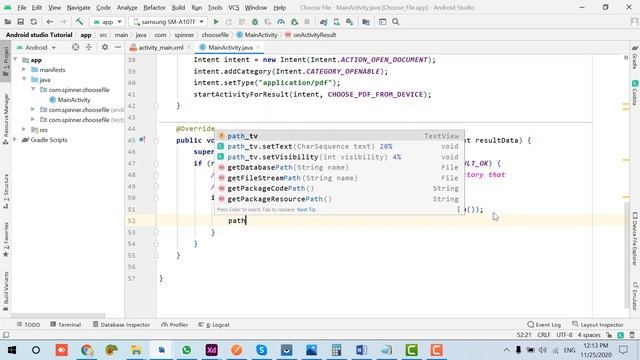Image resolution: width=640 pixels, height=360 pixels.
Task: Expand the manifests folder
Action: [24, 70]
